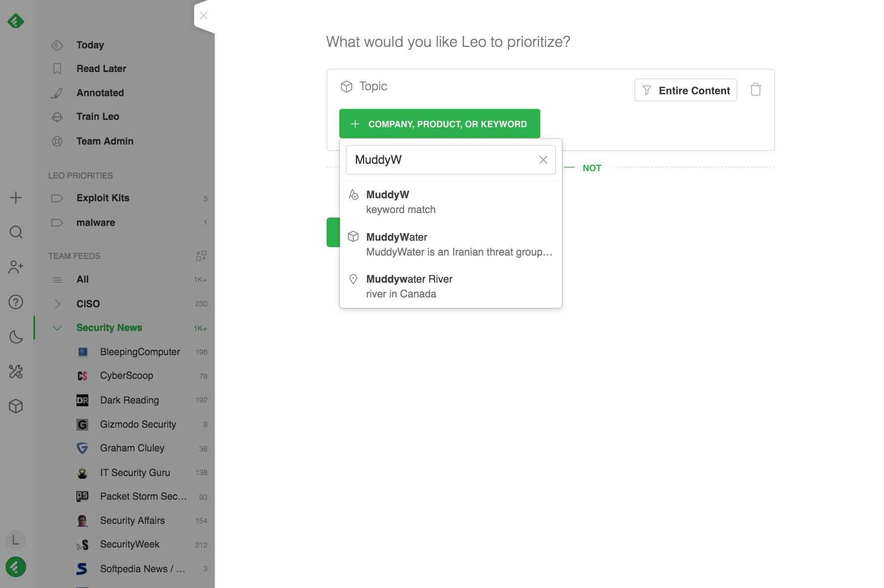
Task: Open CyberScoop feed
Action: [126, 375]
